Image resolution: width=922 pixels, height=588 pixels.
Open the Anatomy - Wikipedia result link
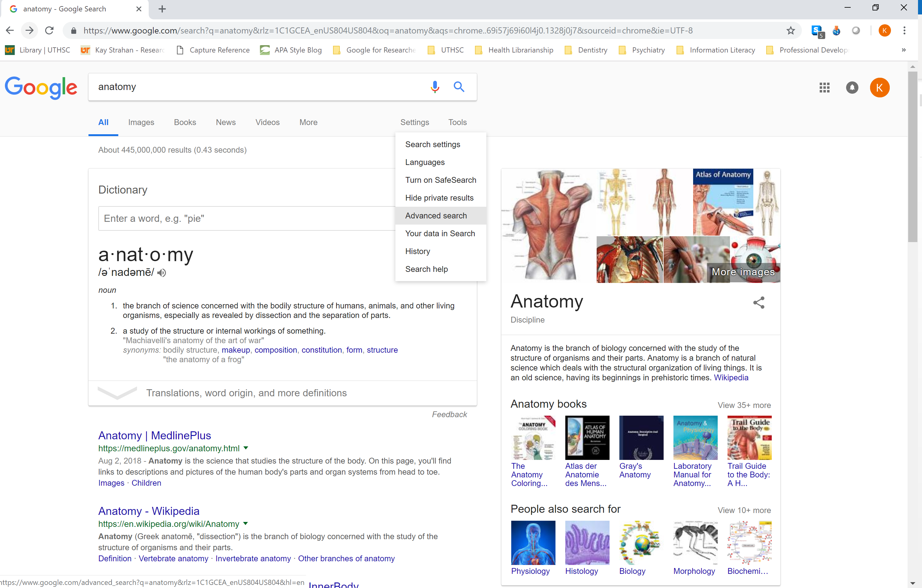click(149, 511)
